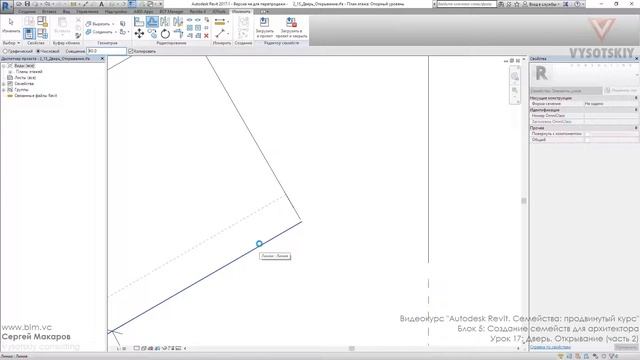
Task: Open the View ribbon tab
Action: [66, 11]
